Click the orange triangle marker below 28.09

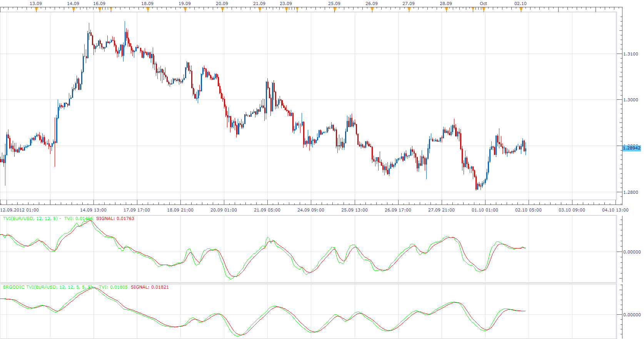pyautogui.click(x=446, y=10)
